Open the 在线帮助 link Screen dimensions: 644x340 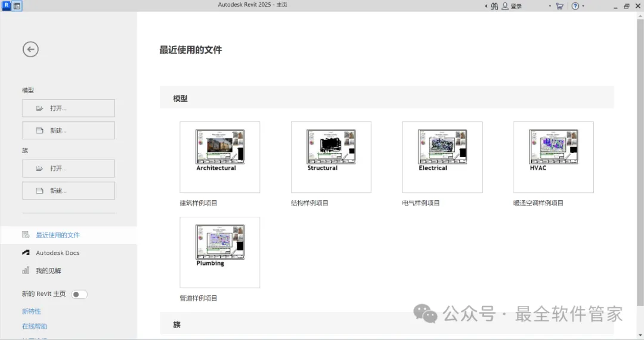(x=35, y=326)
